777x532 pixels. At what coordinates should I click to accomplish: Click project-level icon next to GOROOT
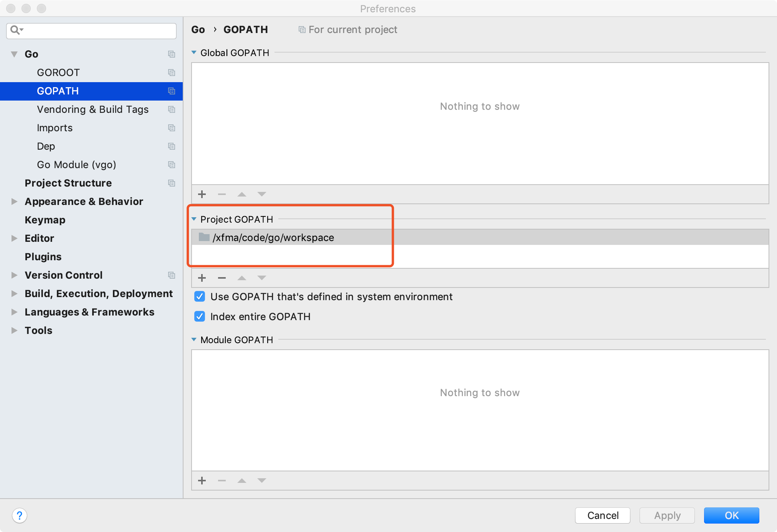coord(172,73)
